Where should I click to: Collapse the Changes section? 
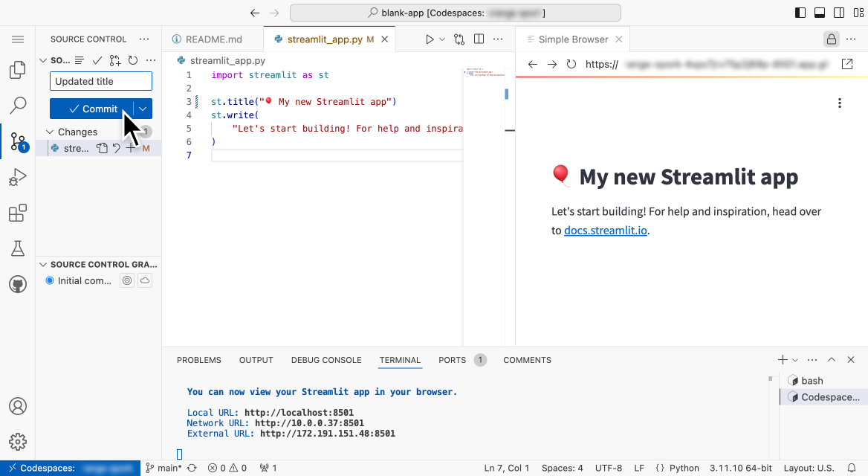51,132
